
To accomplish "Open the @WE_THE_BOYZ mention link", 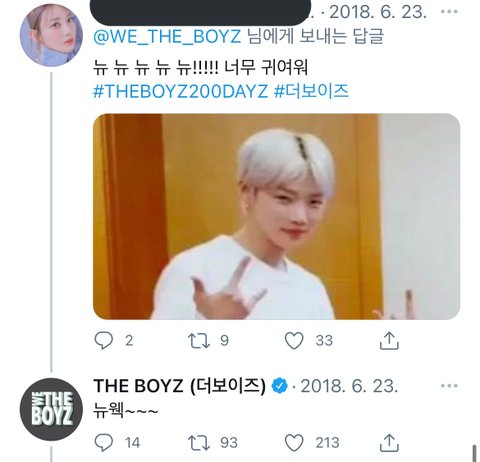I will click(x=167, y=37).
